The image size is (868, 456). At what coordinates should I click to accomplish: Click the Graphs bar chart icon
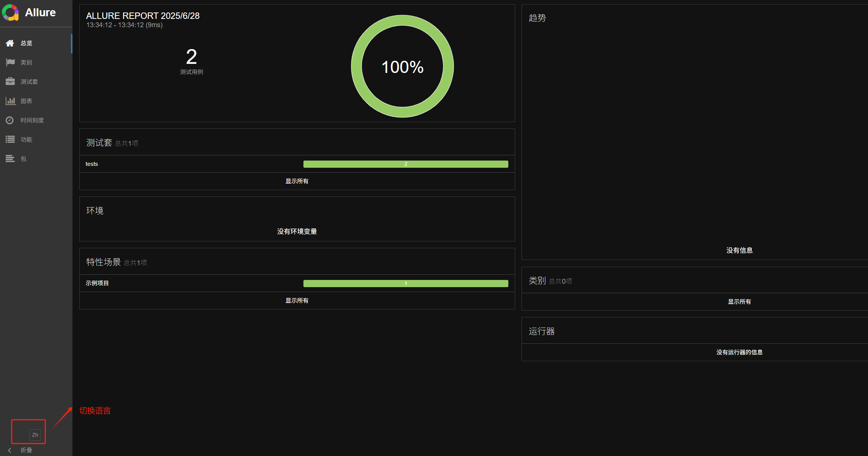point(10,101)
